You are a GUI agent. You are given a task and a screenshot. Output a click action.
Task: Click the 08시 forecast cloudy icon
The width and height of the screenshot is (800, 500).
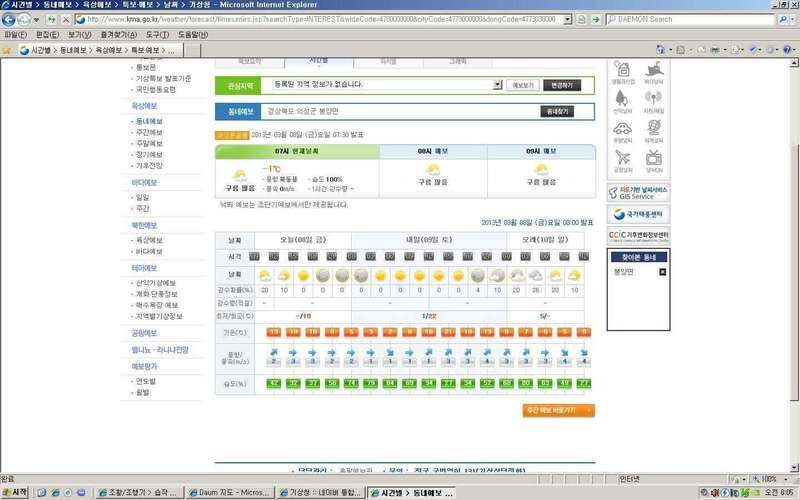pos(433,169)
